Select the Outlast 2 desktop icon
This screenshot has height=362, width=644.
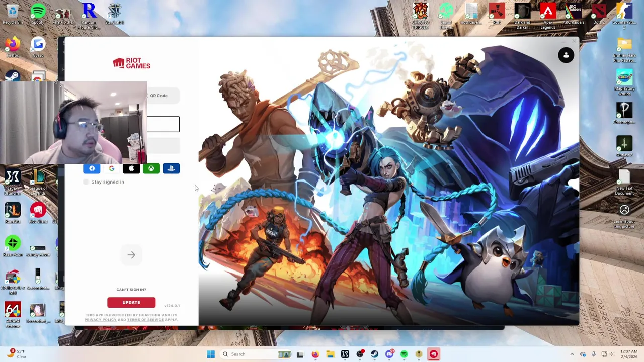coord(624,147)
